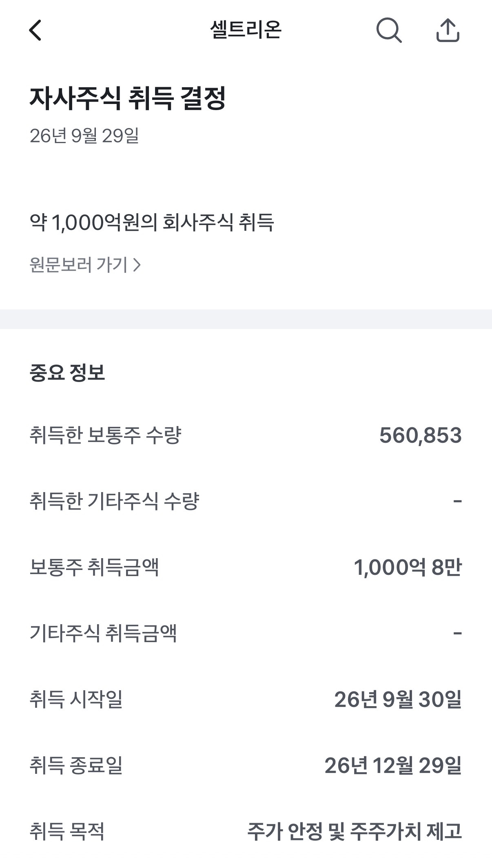
Task: Tap the 주가 안정 및 주주가치 제고 text
Action: 355,831
